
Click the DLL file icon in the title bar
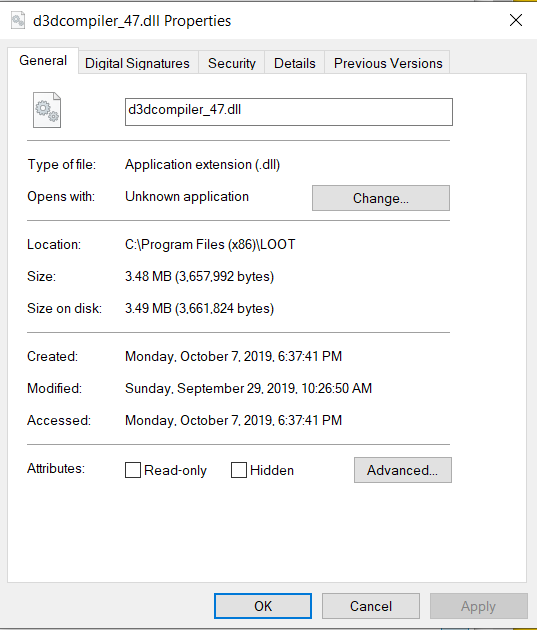(x=18, y=20)
